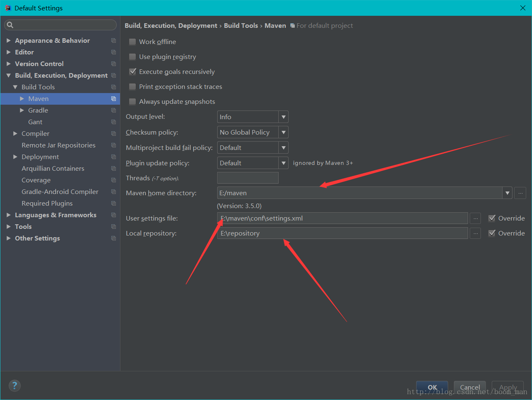Viewport: 532px width, 400px height.
Task: Close the Default Settings dialog
Action: pyautogui.click(x=523, y=8)
